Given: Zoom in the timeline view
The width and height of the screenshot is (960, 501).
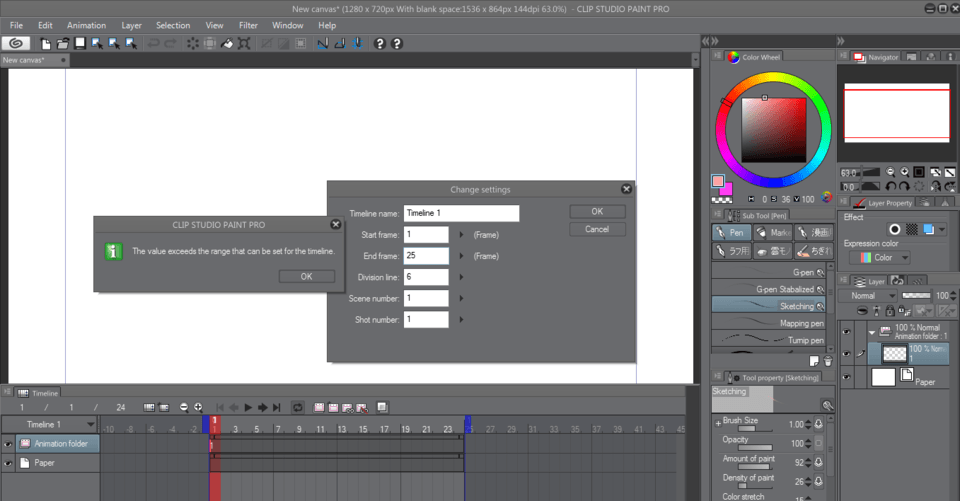Looking at the screenshot, I should pos(198,408).
